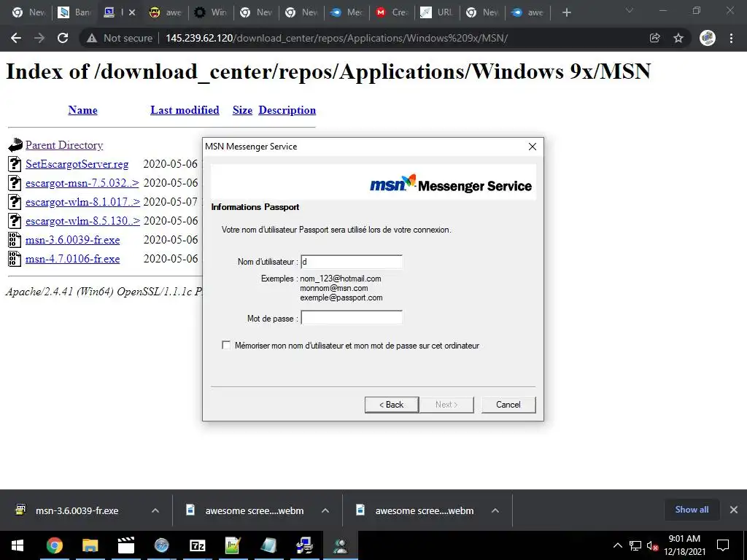
Task: Expand options for the first awesome scree webm download
Action: coord(325,510)
